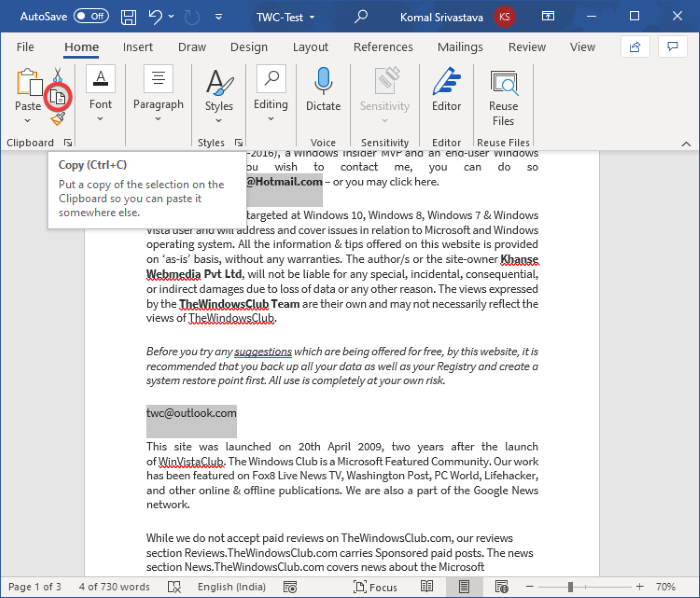
Task: Click the Copy icon
Action: 58,97
